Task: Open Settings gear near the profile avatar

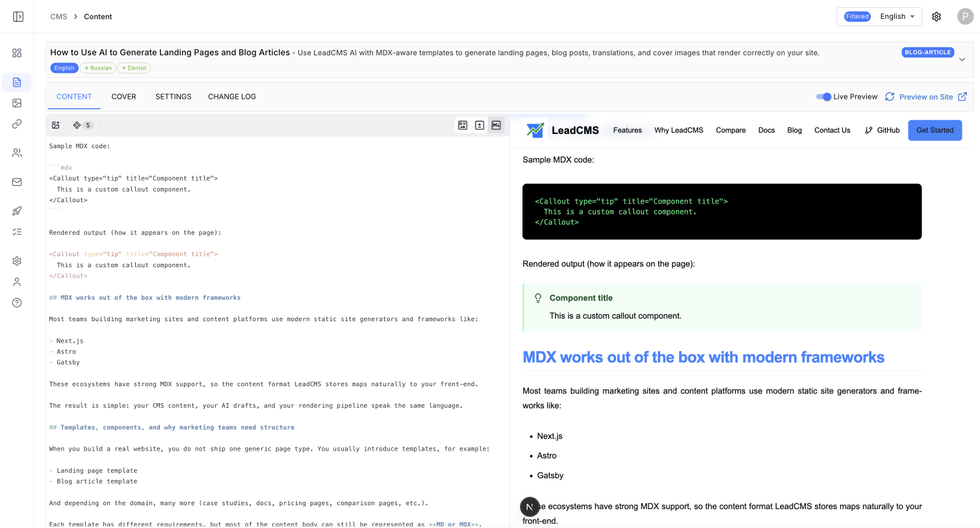Action: [936, 16]
